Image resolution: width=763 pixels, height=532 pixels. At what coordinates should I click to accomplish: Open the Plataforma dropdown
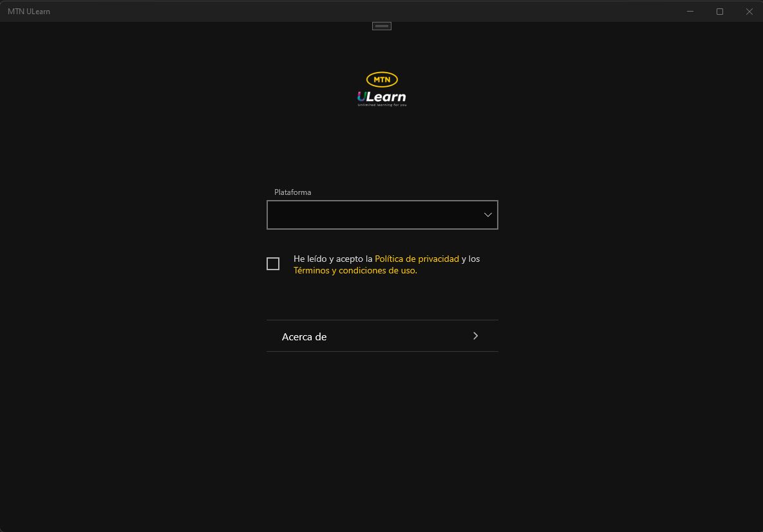382,214
